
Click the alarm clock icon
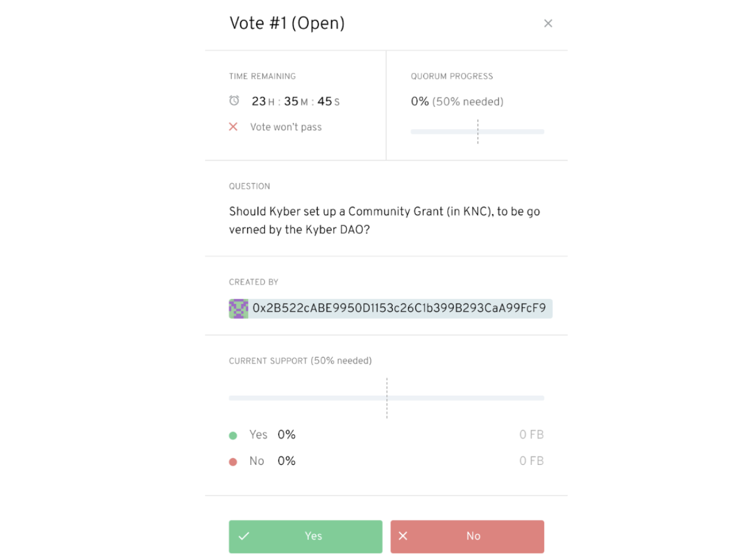(234, 101)
